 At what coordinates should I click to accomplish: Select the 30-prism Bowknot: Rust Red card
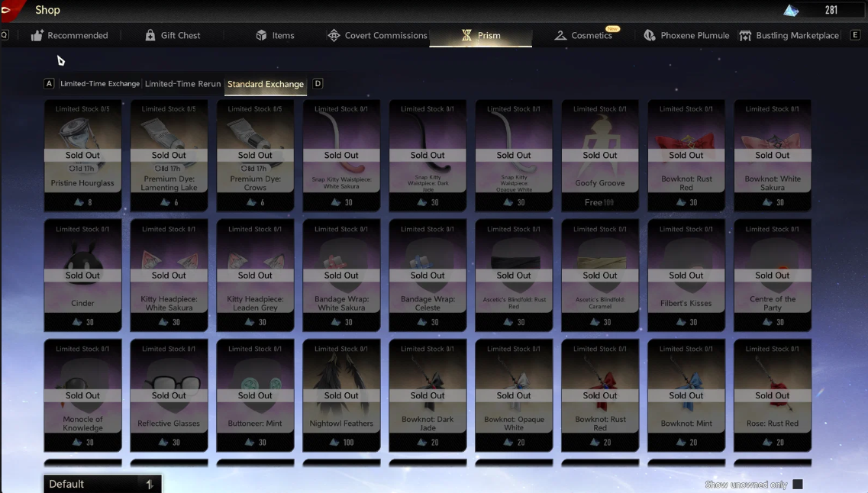686,156
